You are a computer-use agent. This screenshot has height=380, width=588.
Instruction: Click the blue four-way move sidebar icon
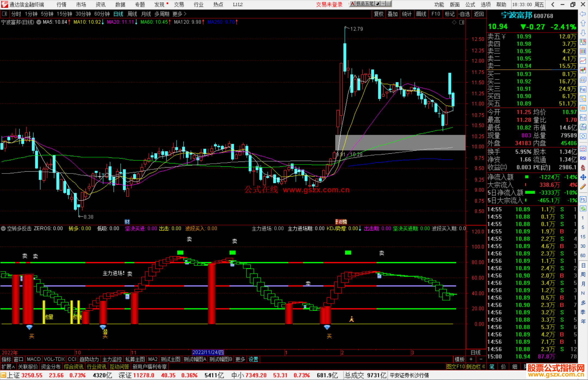(x=583, y=177)
